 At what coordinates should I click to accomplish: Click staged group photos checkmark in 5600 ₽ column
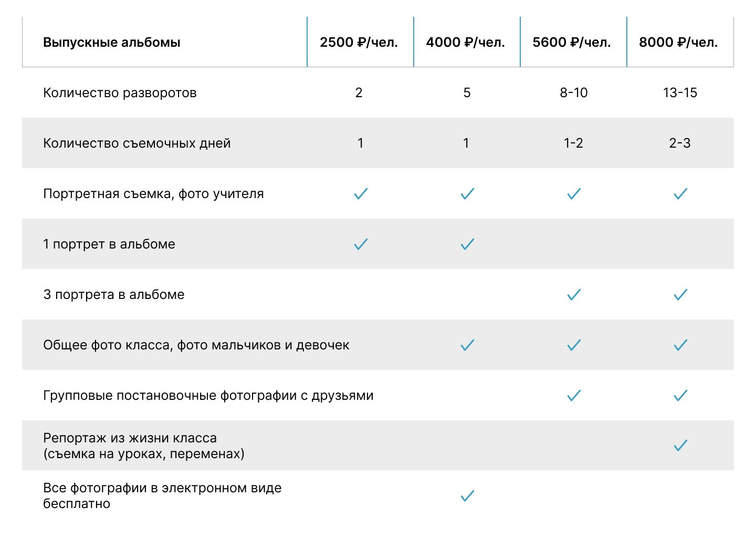click(574, 396)
